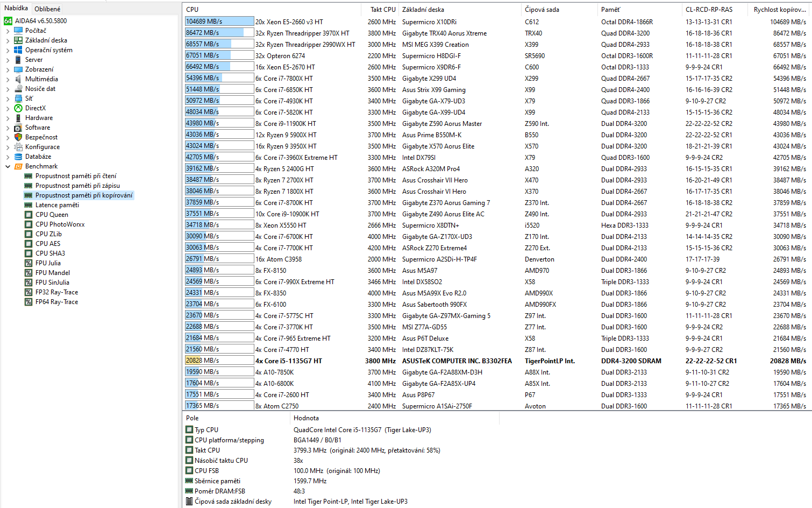
Task: Click the Hardware icon in tree
Action: 18,118
